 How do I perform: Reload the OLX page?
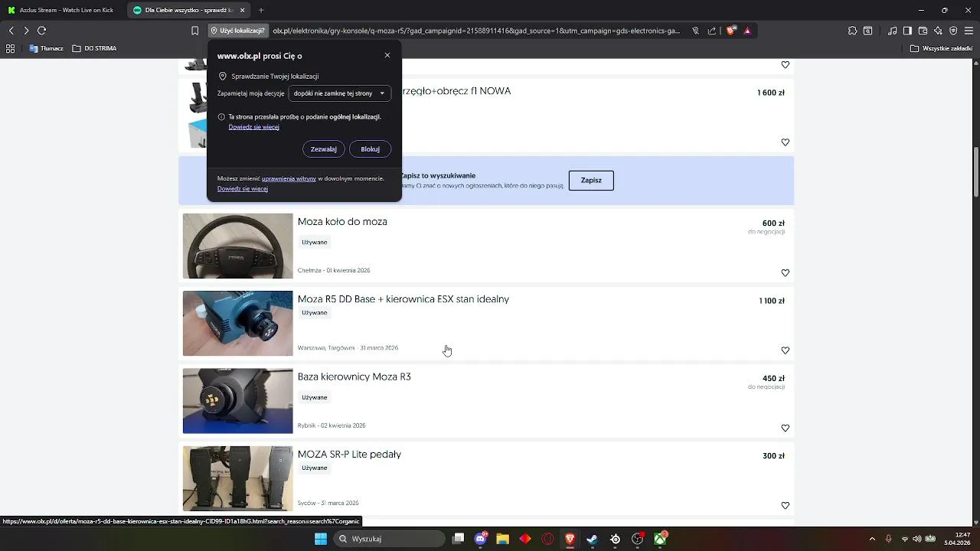pyautogui.click(x=41, y=31)
